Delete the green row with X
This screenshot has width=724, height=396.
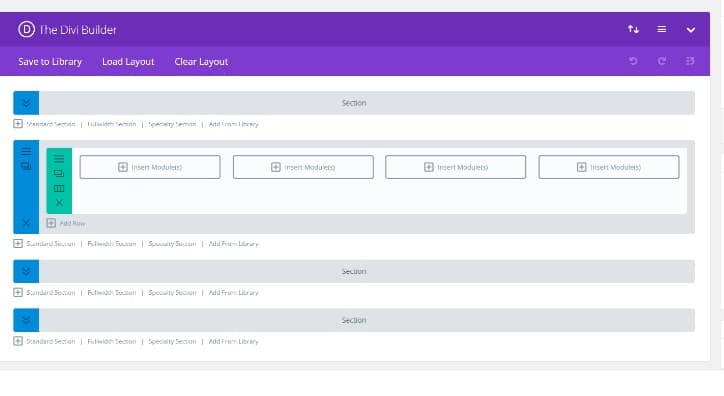point(59,203)
